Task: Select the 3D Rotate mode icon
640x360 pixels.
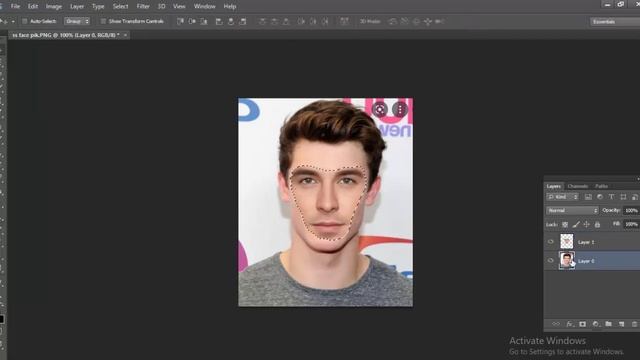Action: click(393, 21)
